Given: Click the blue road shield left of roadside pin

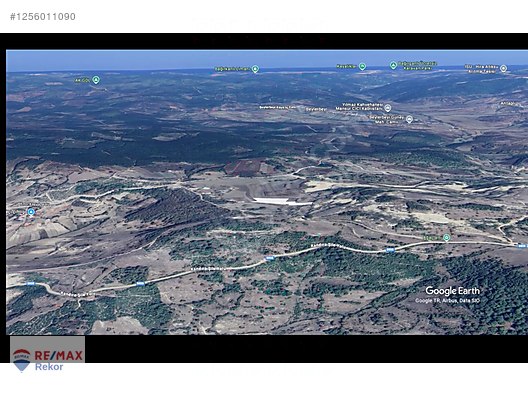Looking at the screenshot, I should point(390,250).
